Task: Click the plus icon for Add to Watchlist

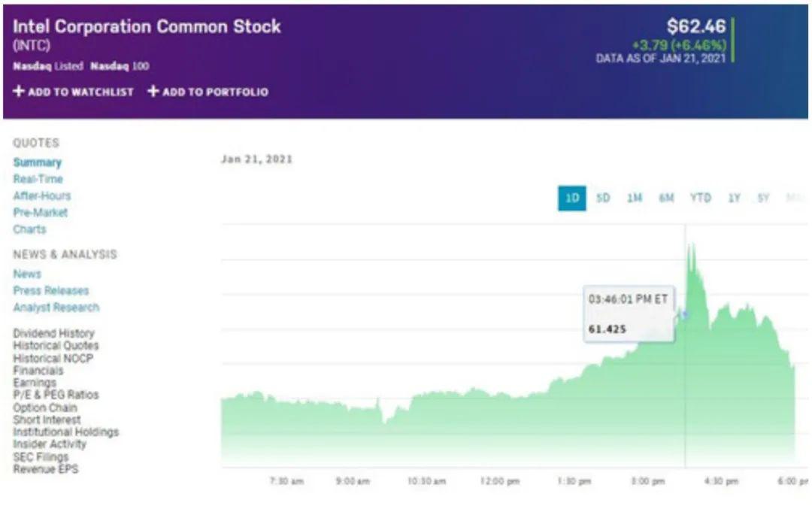Action: [19, 92]
